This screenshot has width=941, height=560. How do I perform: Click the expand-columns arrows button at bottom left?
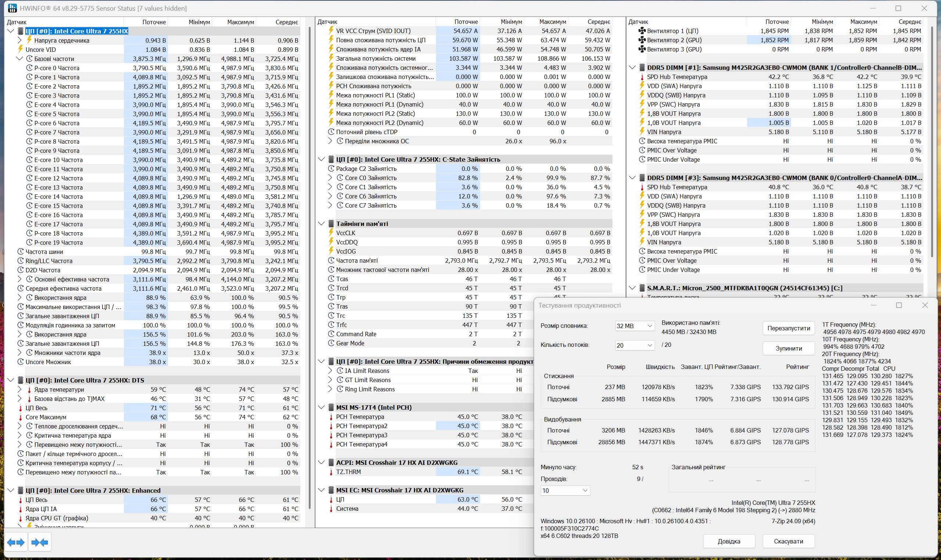15,542
